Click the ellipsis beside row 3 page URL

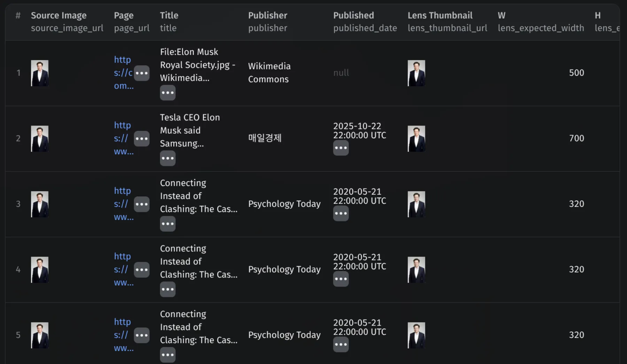coord(142,204)
